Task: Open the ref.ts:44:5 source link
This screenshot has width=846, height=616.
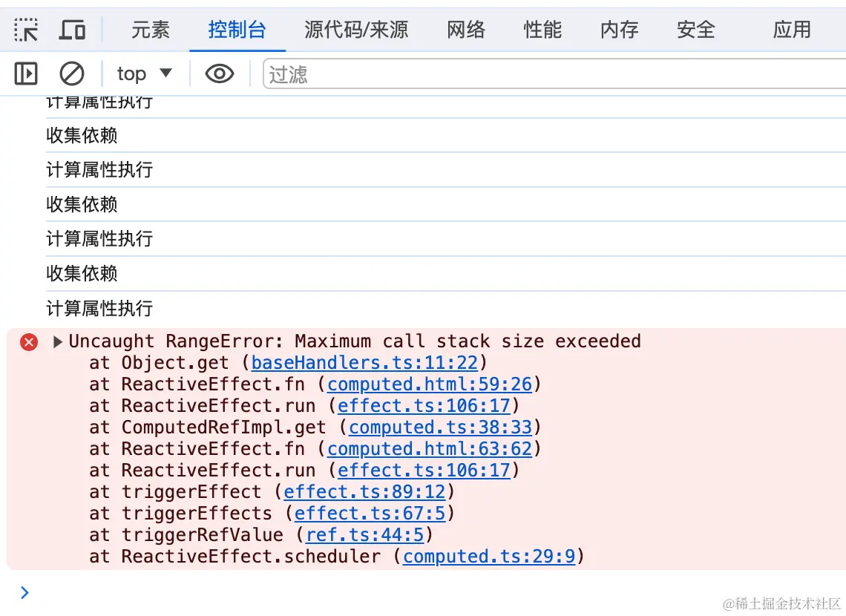Action: (364, 535)
